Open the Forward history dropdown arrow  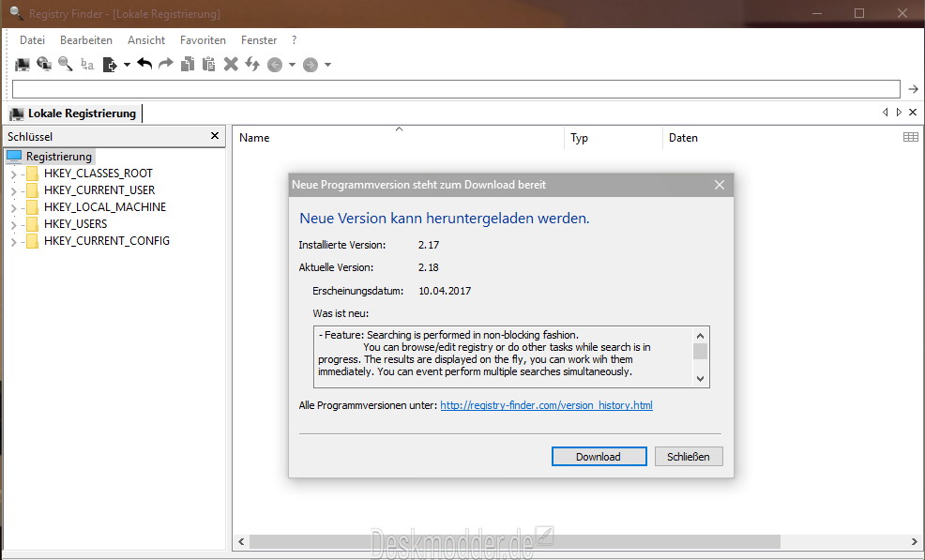click(327, 65)
